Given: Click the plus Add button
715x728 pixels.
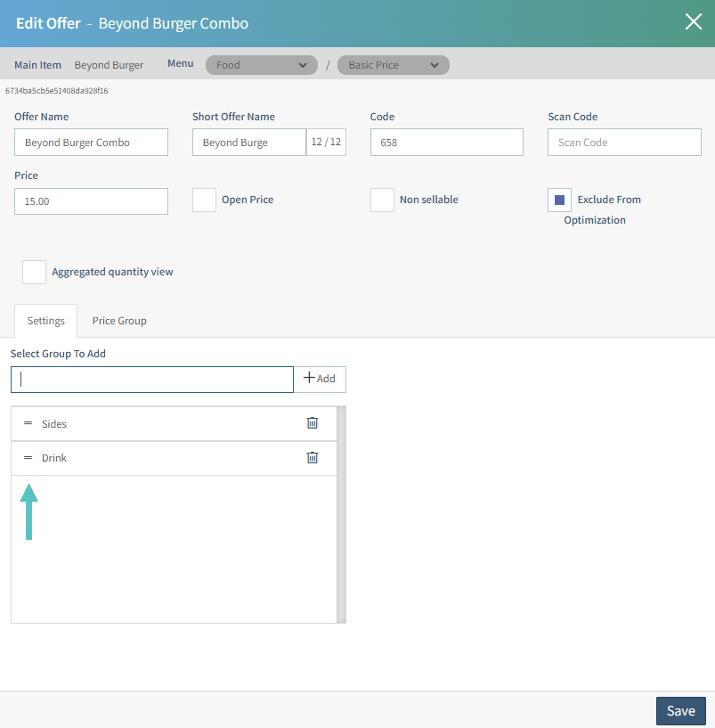Looking at the screenshot, I should tap(320, 379).
